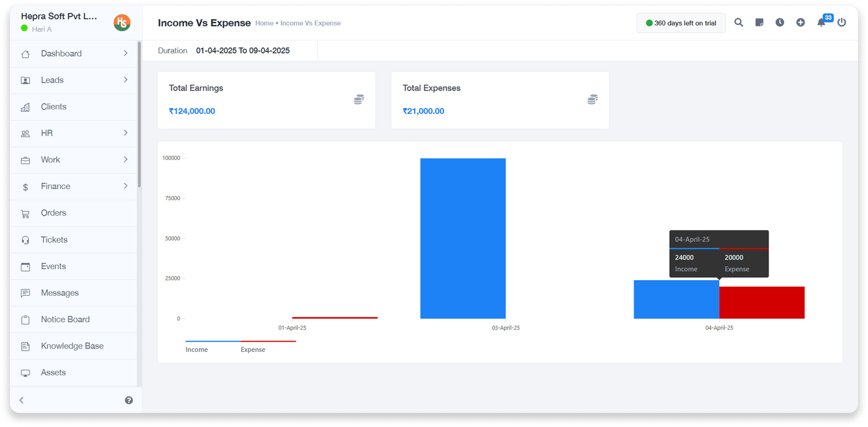Viewport: 868px width, 427px height.
Task: Toggle the Income legend series
Action: tap(197, 349)
